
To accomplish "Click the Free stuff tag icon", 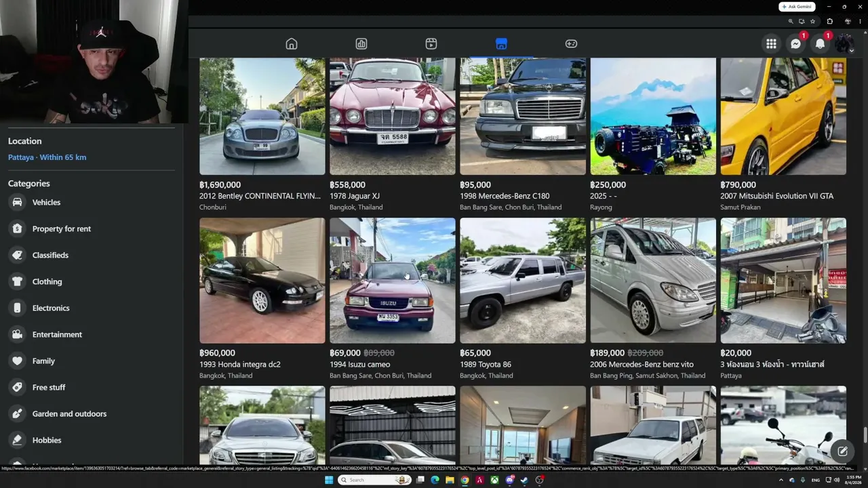I will point(18,387).
